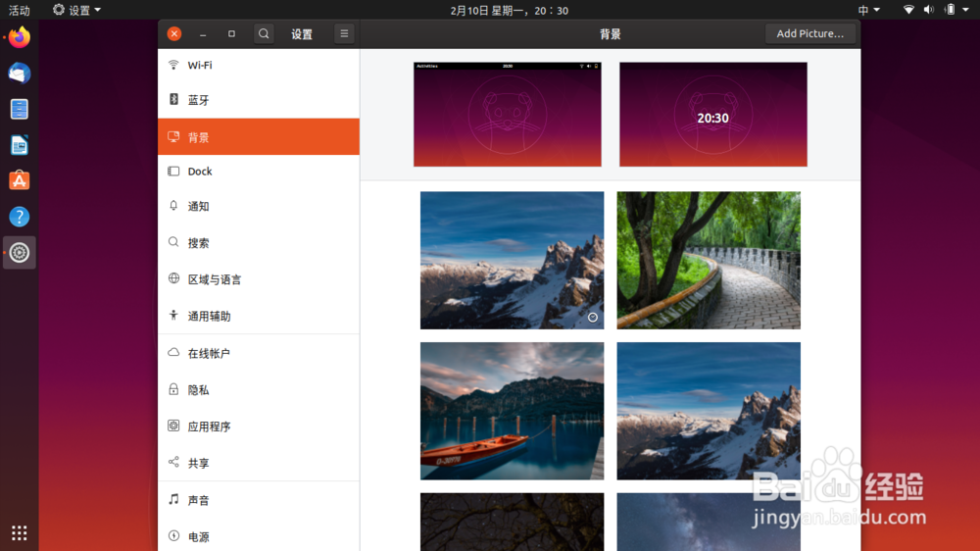Choose the snowy mountain wallpaper with checkmark

pos(512,260)
